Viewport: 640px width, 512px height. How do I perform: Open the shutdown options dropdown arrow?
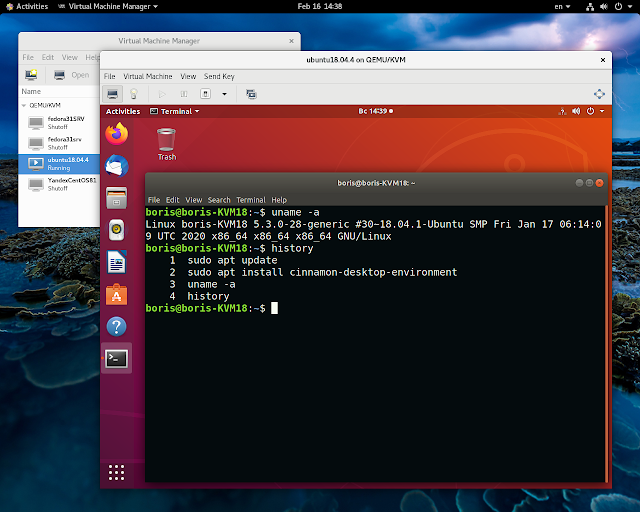point(224,94)
